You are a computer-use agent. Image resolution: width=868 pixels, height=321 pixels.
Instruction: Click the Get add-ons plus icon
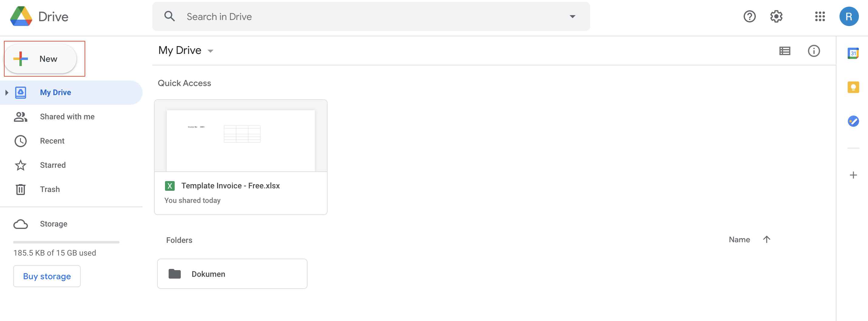[x=853, y=175]
